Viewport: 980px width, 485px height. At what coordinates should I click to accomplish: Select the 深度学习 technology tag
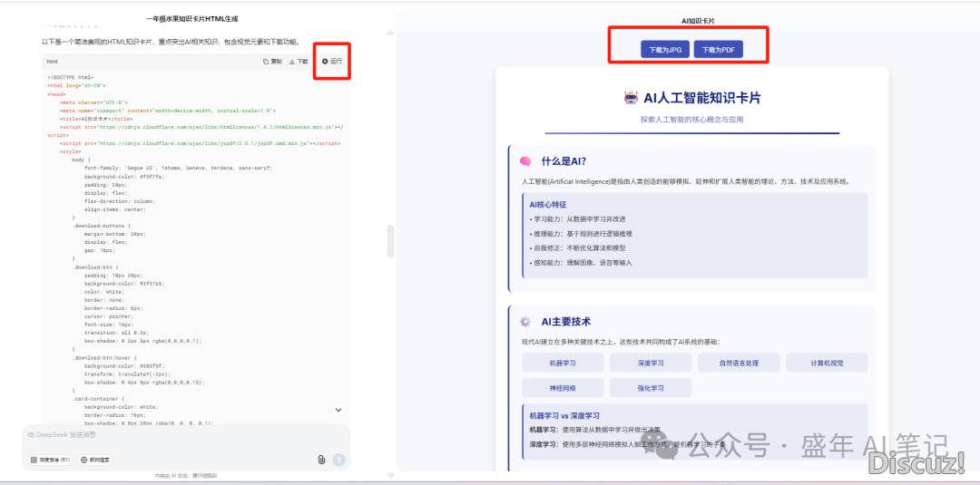pos(651,363)
